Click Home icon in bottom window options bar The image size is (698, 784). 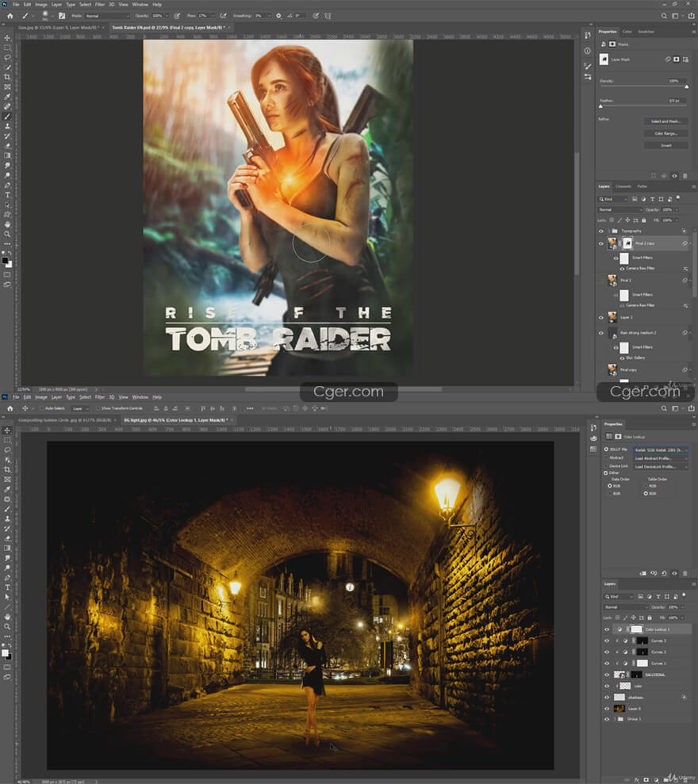point(10,408)
